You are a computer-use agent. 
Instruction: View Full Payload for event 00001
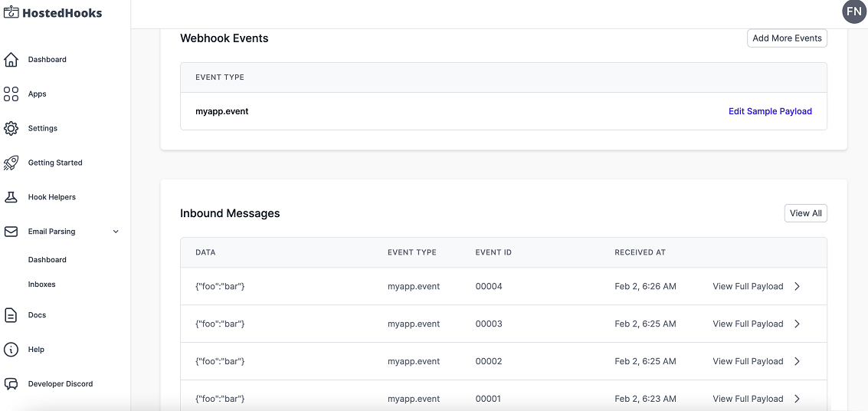pos(748,399)
